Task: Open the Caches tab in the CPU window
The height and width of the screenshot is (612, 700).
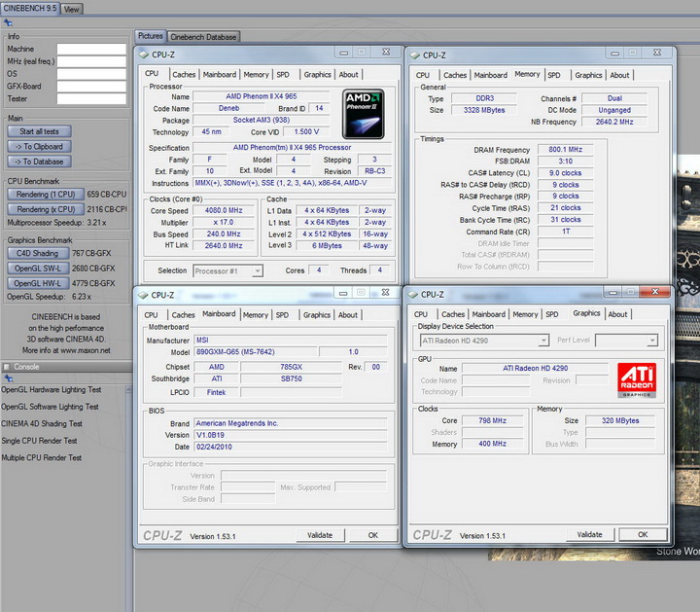Action: [184, 74]
